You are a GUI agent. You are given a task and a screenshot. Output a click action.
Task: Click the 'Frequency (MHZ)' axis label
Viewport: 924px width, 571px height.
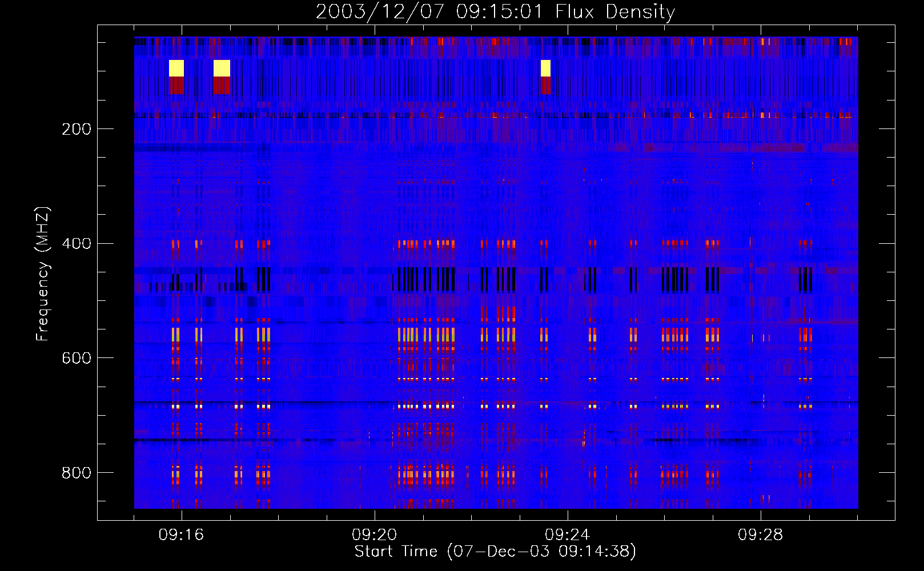tap(43, 274)
